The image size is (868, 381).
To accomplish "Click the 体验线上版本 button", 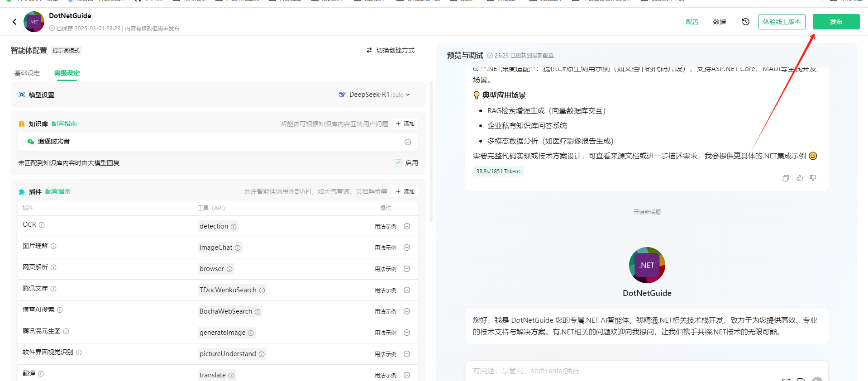I will [x=782, y=22].
